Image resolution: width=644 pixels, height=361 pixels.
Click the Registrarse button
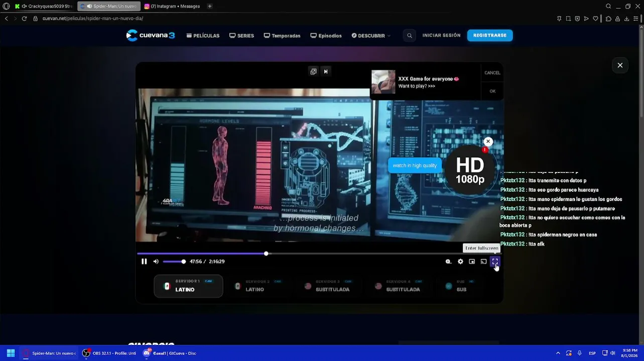(490, 36)
